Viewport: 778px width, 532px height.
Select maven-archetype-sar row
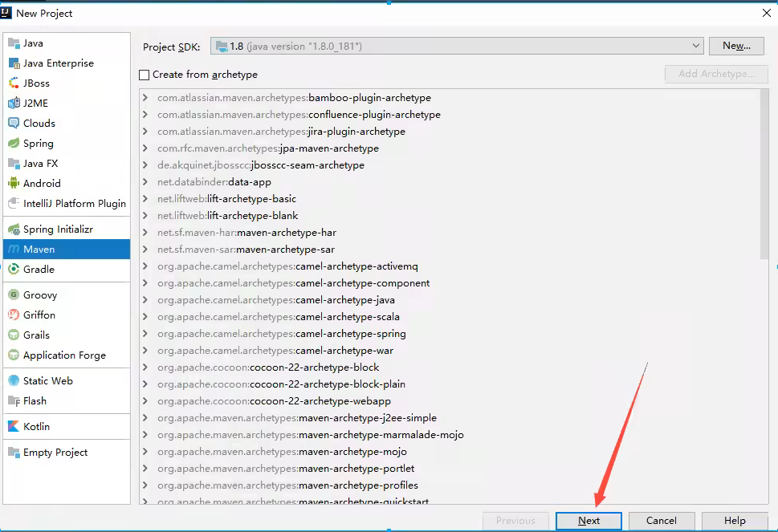[450, 250]
